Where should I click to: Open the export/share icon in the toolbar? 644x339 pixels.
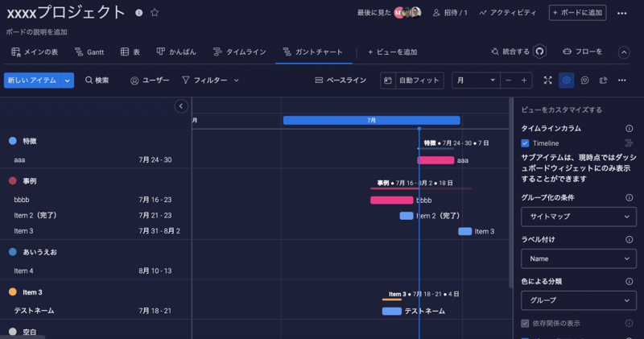(x=602, y=81)
